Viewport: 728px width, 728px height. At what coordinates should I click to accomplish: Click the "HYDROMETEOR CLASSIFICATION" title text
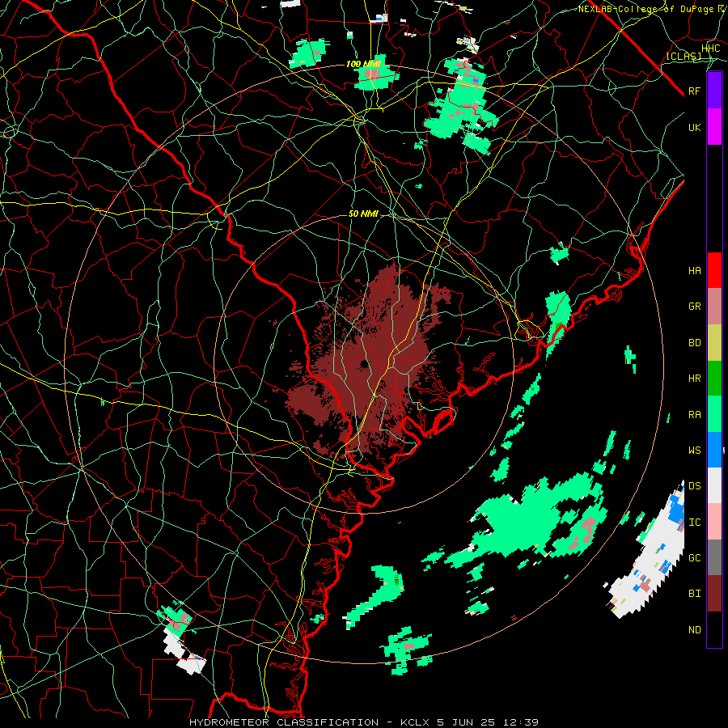pyautogui.click(x=284, y=722)
